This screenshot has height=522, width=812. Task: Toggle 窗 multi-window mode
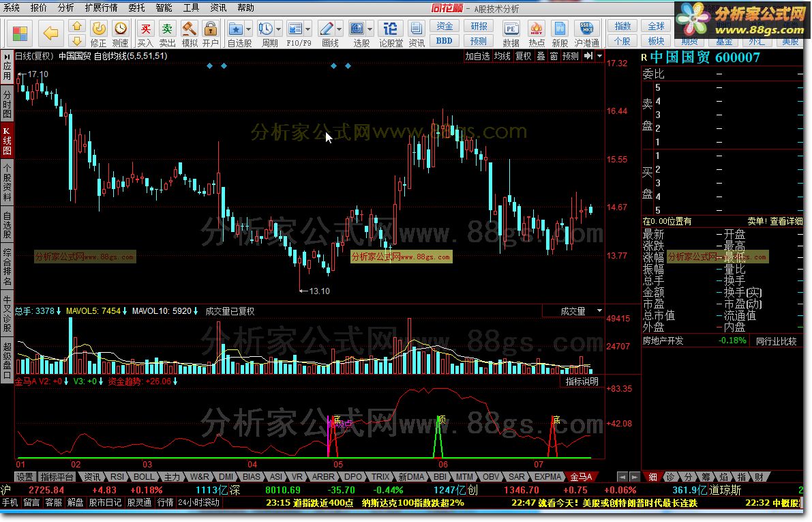(554, 56)
